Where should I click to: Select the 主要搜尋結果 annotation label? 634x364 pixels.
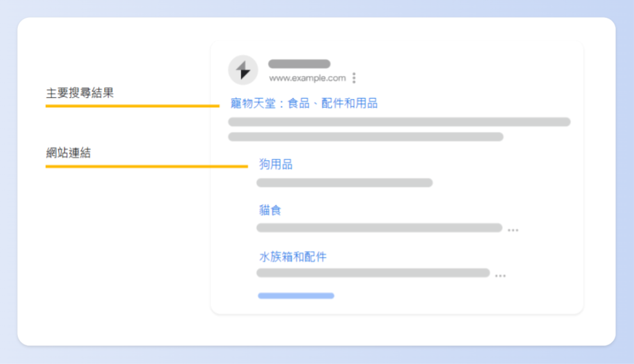tap(80, 93)
